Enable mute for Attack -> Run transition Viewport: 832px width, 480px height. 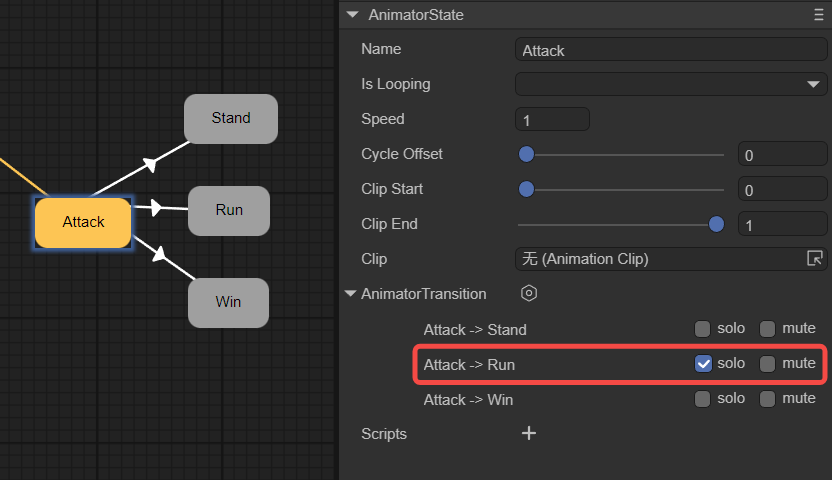pos(767,364)
